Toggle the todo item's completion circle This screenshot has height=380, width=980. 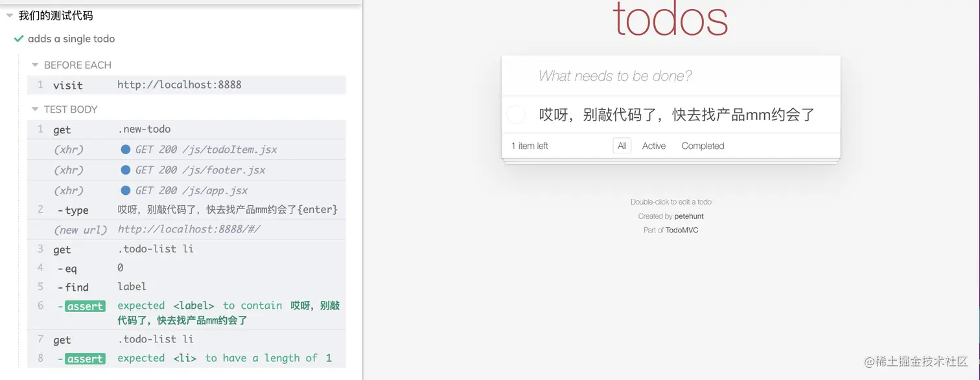pos(515,115)
